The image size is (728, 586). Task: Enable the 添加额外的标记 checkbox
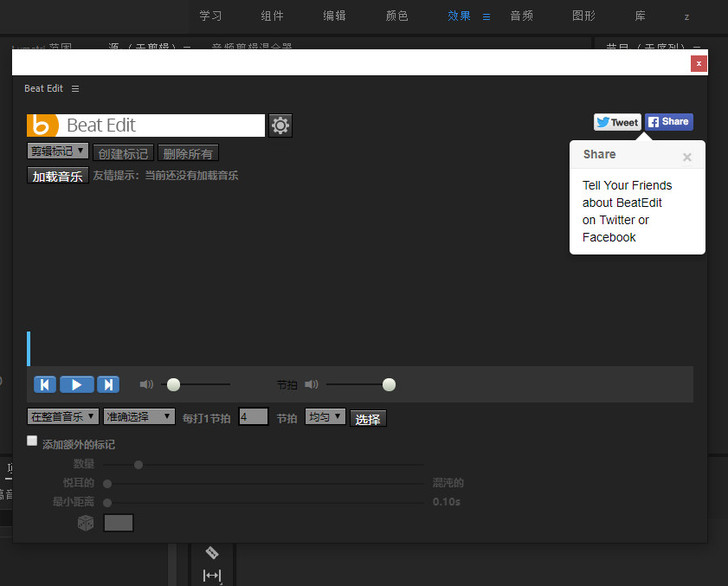point(33,441)
